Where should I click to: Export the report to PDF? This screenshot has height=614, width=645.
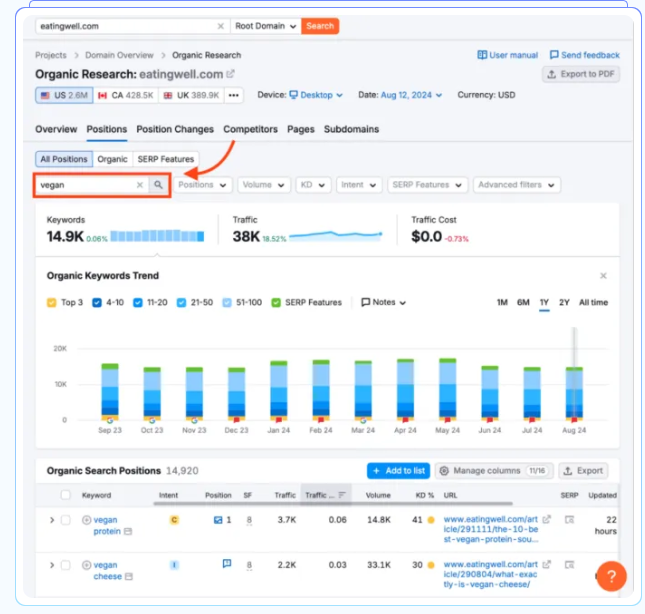click(x=580, y=74)
